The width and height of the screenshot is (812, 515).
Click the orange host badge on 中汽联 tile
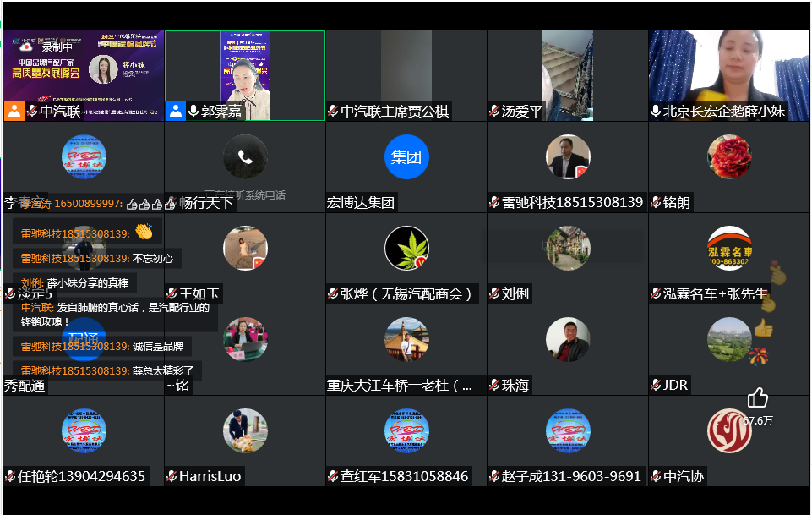[x=14, y=111]
